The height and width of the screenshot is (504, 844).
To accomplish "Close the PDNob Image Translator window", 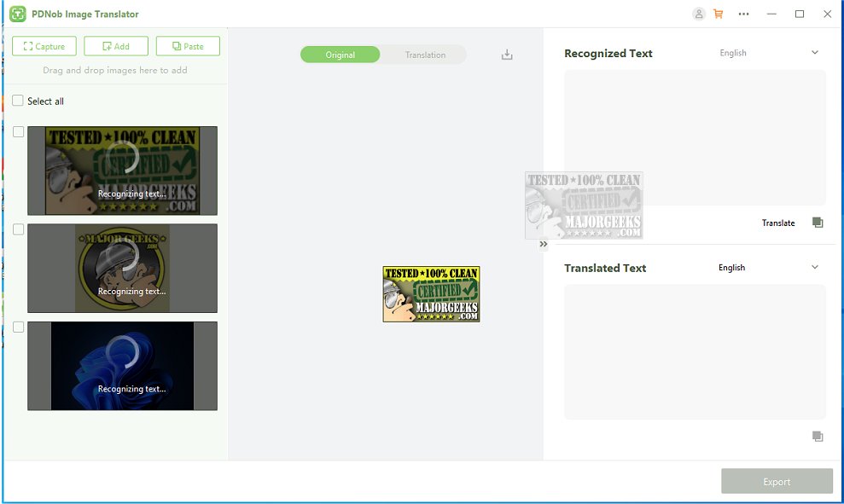I will (x=827, y=14).
